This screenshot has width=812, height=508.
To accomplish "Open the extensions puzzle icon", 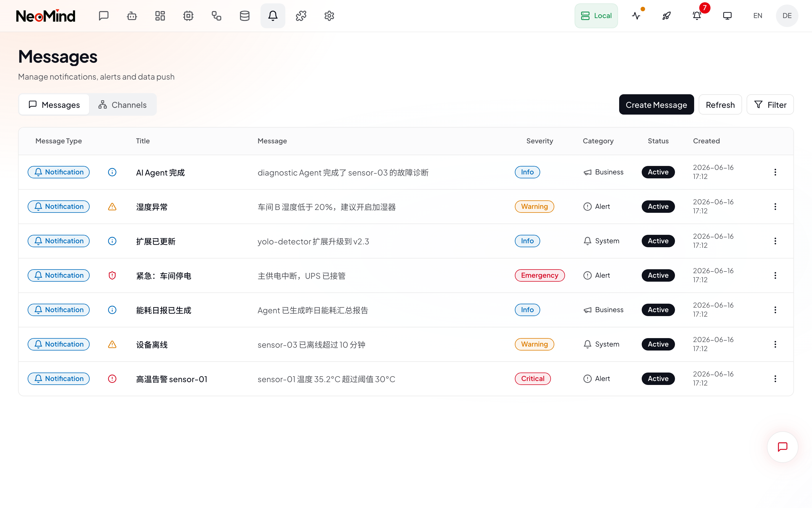I will (x=301, y=16).
